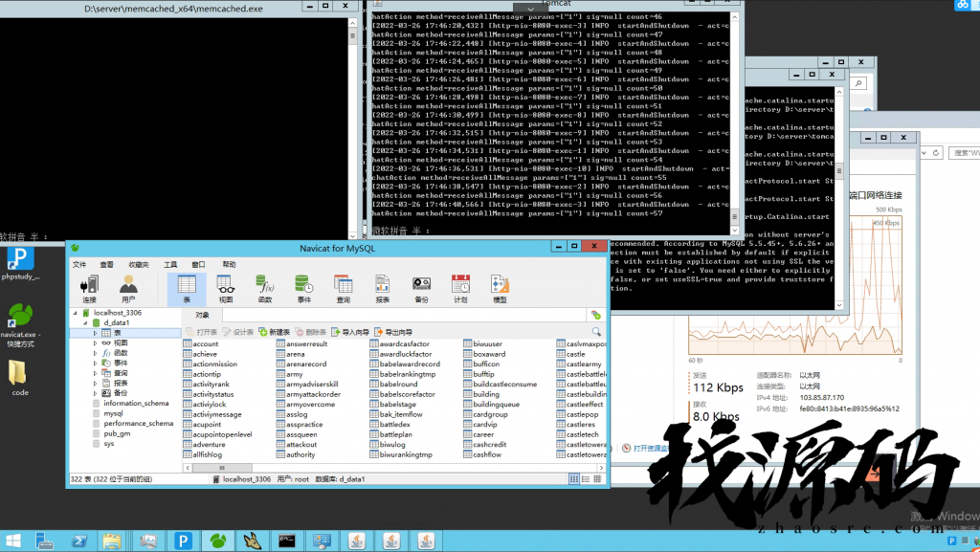This screenshot has height=552, width=980.
Task: Click the 打开表 (Open Table) button
Action: 201,332
